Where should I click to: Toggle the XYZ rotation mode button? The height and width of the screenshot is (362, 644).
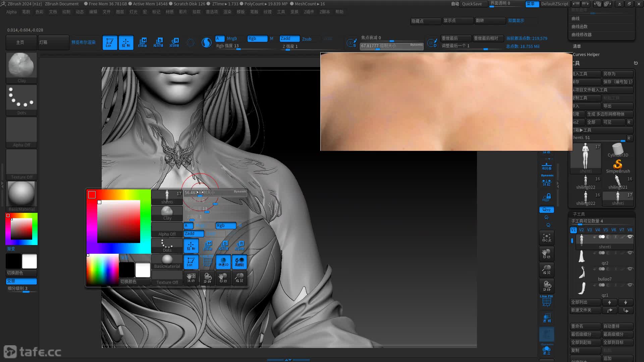(547, 210)
